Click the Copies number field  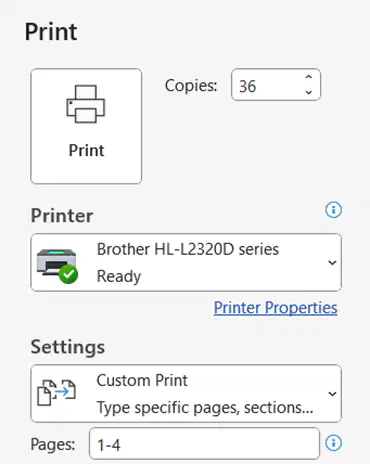[x=276, y=85]
